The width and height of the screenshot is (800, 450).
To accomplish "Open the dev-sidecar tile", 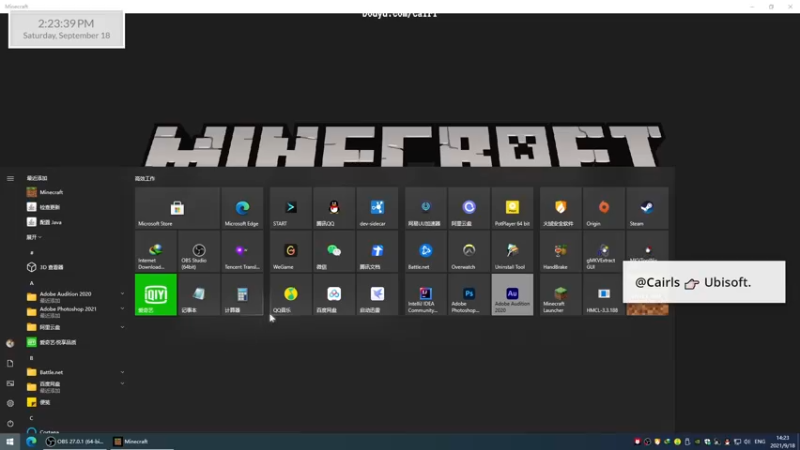I will click(377, 208).
